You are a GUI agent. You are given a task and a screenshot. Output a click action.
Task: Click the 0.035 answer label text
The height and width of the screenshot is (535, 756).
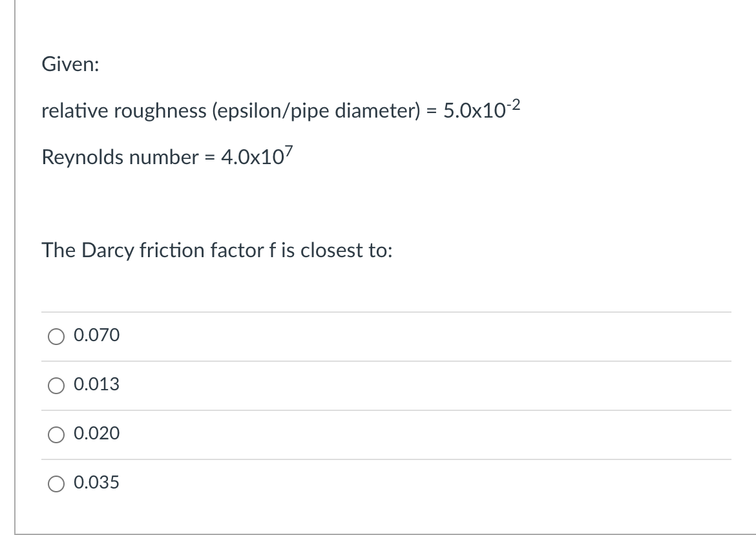point(96,483)
